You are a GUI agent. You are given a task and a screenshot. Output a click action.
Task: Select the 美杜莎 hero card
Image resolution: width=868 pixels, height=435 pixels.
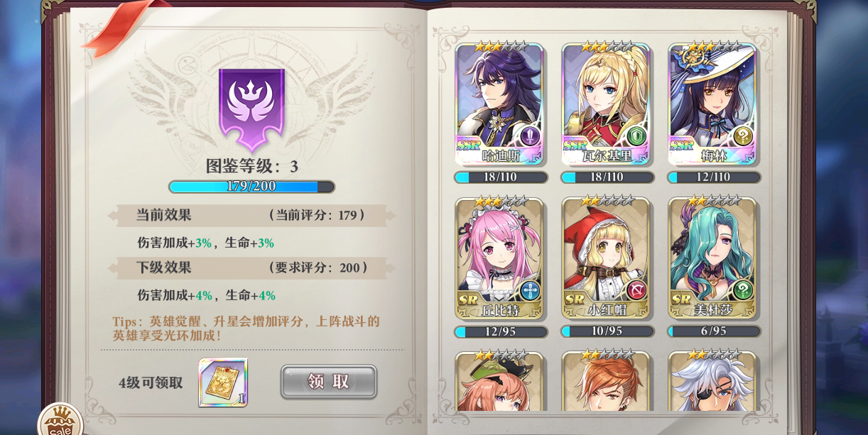click(713, 258)
